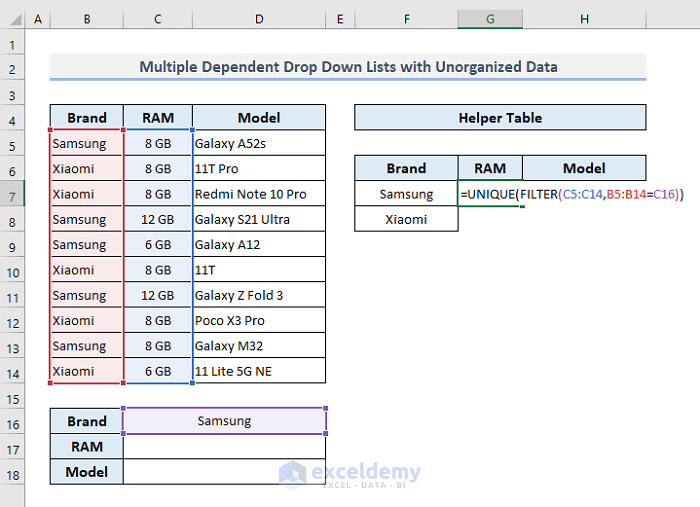Click the 'Helper Table' header cell
The image size is (700, 507).
pyautogui.click(x=500, y=118)
